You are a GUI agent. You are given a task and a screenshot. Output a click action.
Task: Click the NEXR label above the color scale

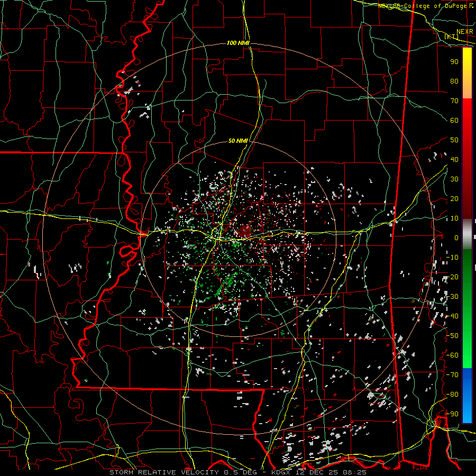point(465,32)
